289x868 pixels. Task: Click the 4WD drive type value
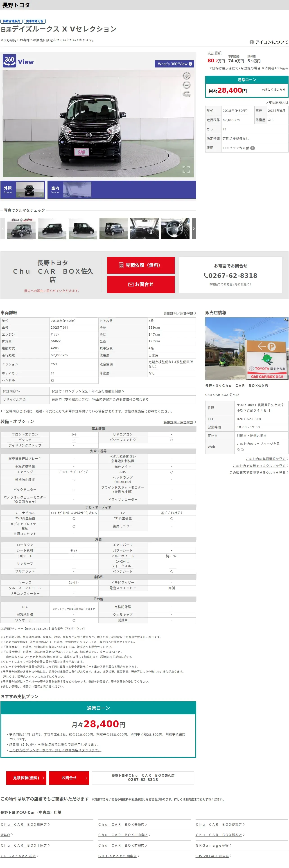55,348
